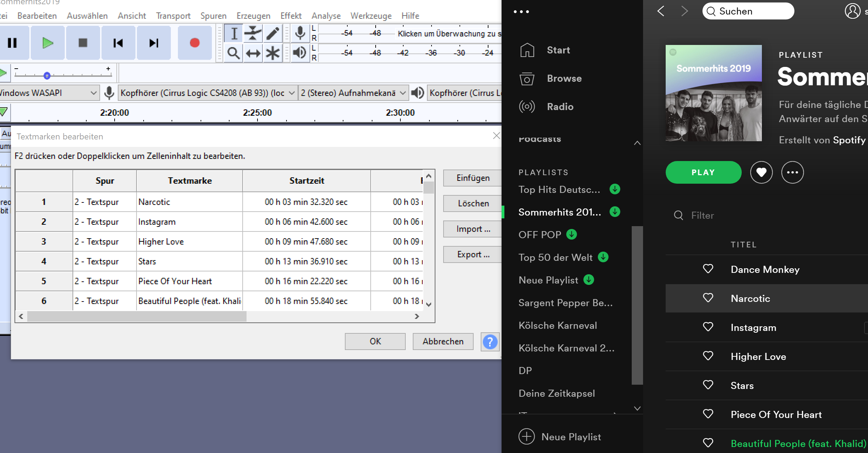Screen dimensions: 868x453
Task: Open the Spotify user profile icon
Action: tap(852, 11)
